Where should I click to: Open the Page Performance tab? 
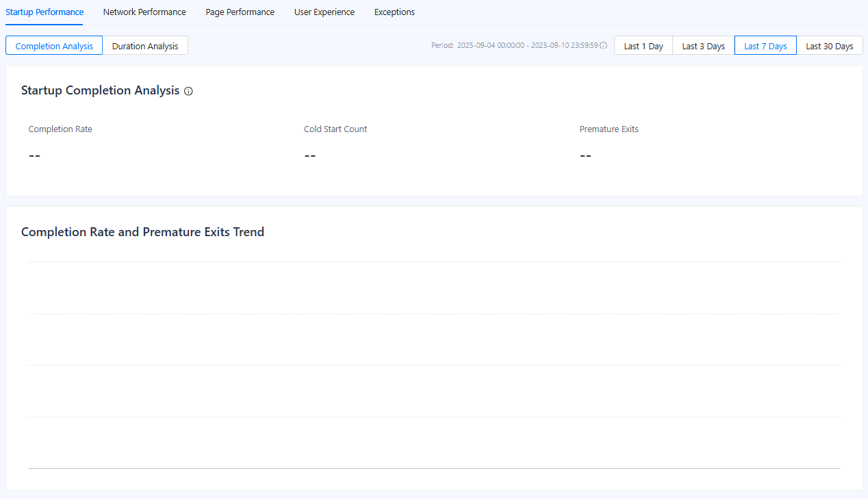[x=240, y=12]
